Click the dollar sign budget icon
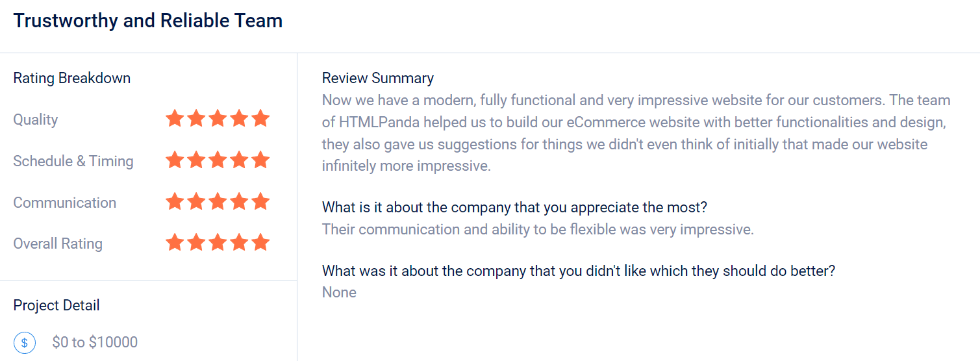The width and height of the screenshot is (980, 361). pos(25,342)
